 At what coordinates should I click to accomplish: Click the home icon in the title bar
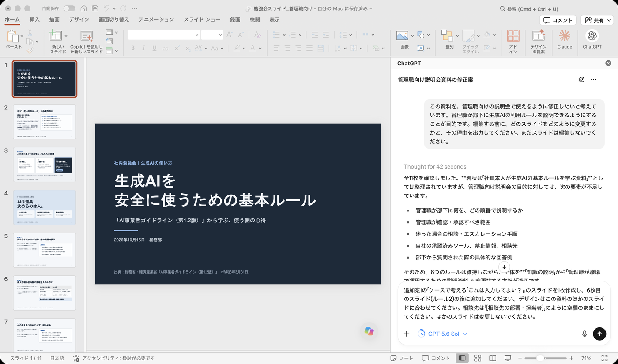pos(83,8)
